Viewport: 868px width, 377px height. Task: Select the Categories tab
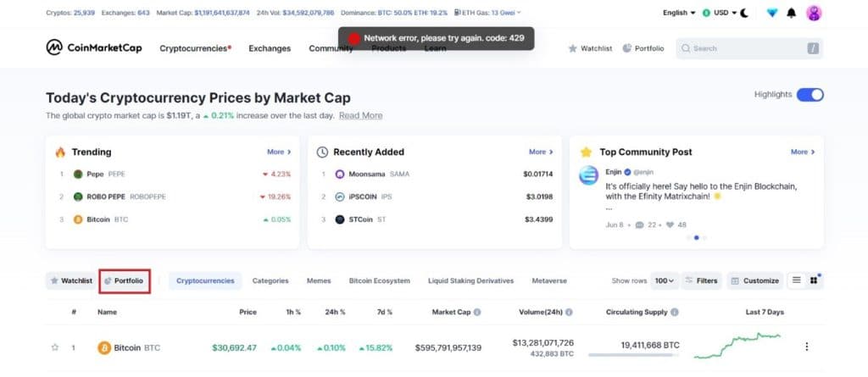click(270, 280)
